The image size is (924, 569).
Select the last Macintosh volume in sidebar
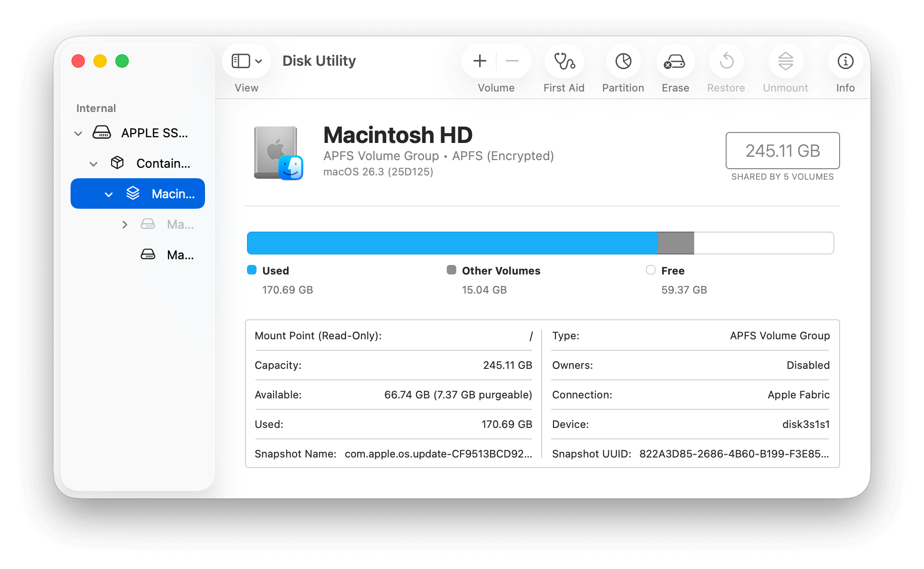click(x=180, y=254)
